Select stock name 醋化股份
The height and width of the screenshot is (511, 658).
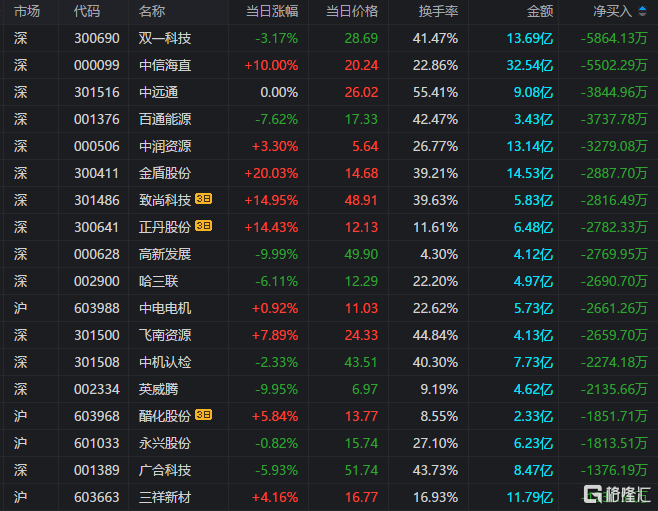[x=165, y=416]
